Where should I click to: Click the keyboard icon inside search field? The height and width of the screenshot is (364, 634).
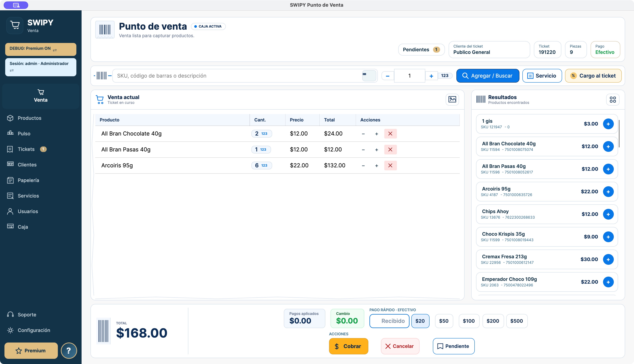369,76
